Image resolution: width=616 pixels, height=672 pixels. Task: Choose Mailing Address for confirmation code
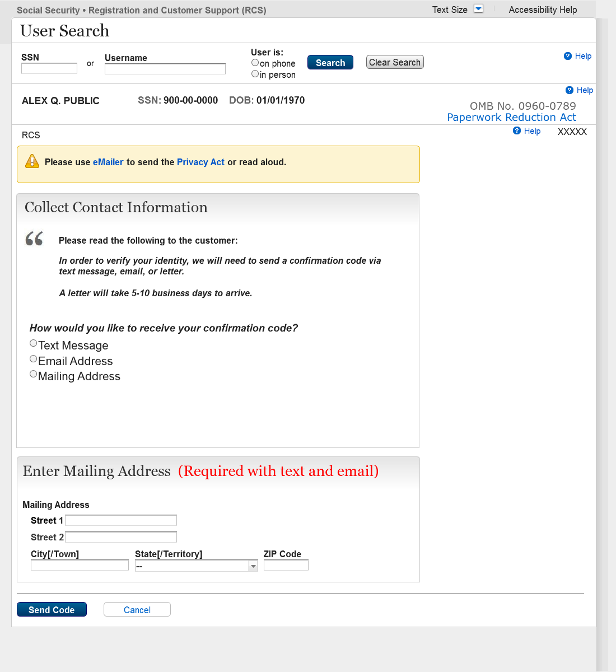34,374
